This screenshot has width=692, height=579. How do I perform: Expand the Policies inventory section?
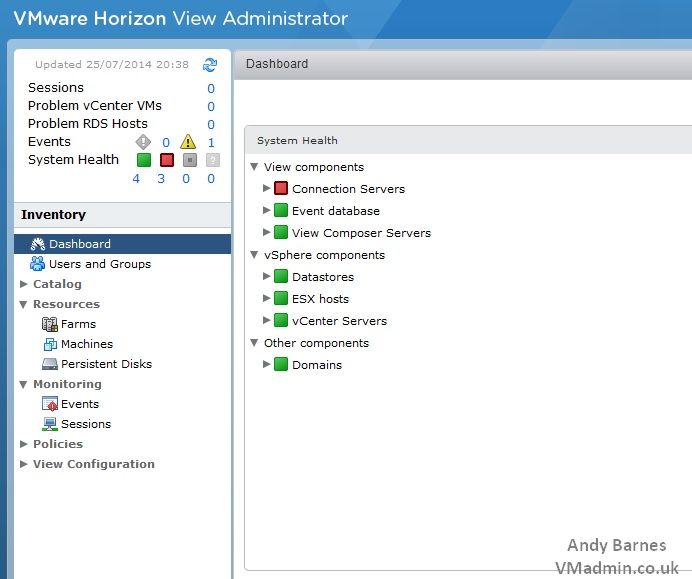[24, 444]
